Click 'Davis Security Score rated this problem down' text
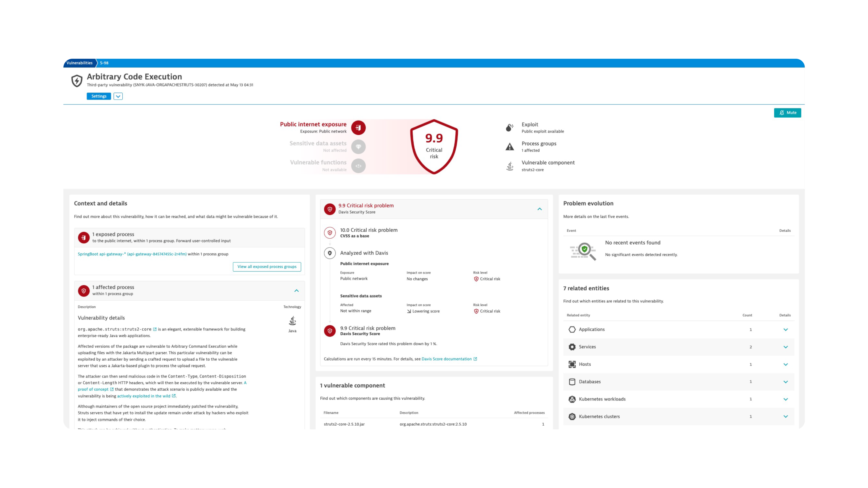868x488 pixels. (x=388, y=344)
